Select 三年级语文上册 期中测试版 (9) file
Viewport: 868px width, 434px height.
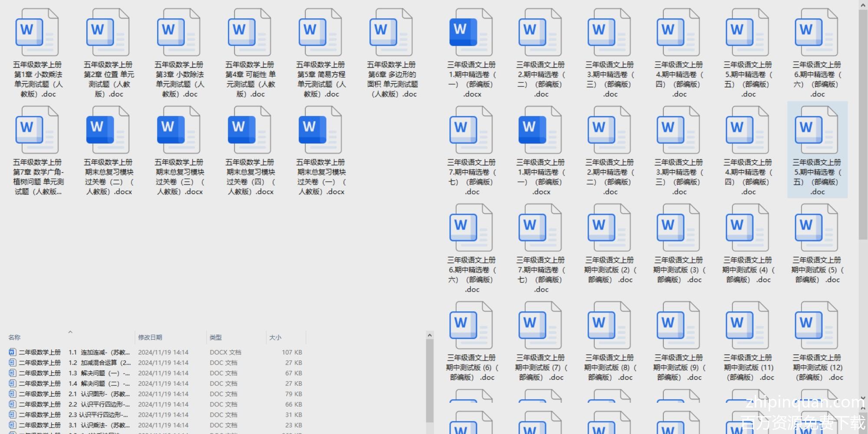coord(678,326)
